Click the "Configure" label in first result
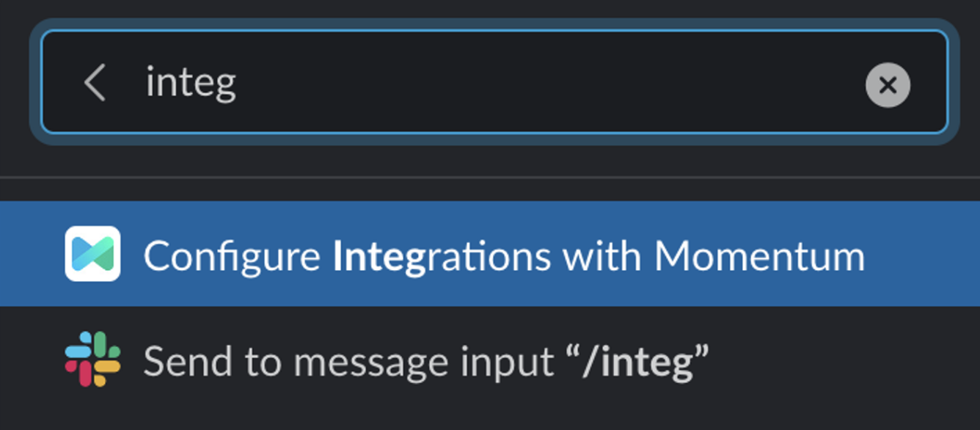Image resolution: width=980 pixels, height=430 pixels. (232, 256)
